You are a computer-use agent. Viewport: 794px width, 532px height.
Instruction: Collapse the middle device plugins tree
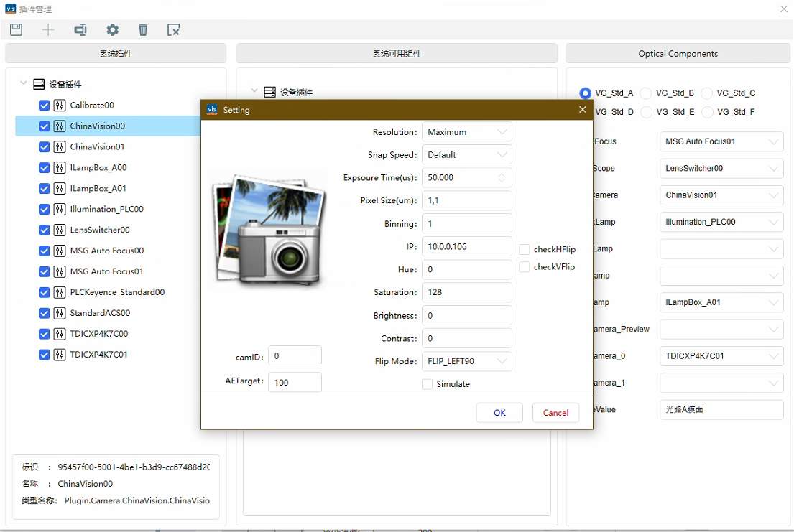coord(254,91)
